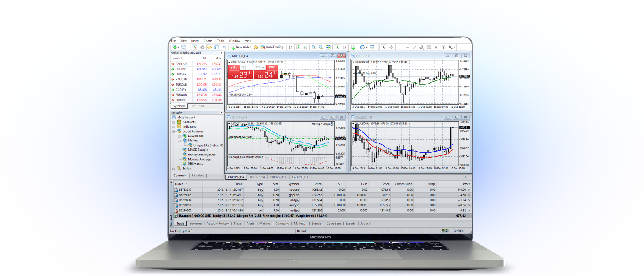The width and height of the screenshot is (644, 276).
Task: Select the horizontal line drawing tool
Action: pyautogui.click(x=407, y=47)
